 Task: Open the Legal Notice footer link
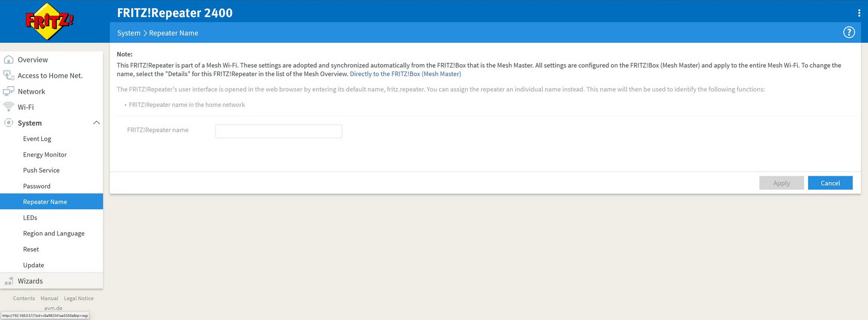tap(79, 298)
